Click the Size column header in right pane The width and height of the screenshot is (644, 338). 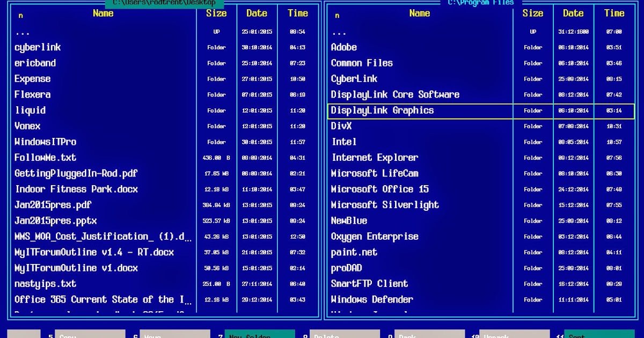coord(533,13)
